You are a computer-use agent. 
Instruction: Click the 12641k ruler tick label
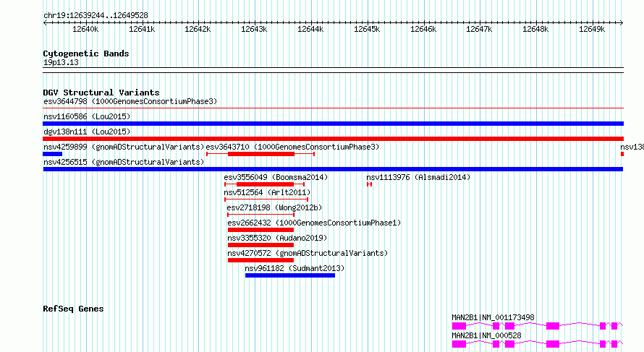[x=142, y=29]
